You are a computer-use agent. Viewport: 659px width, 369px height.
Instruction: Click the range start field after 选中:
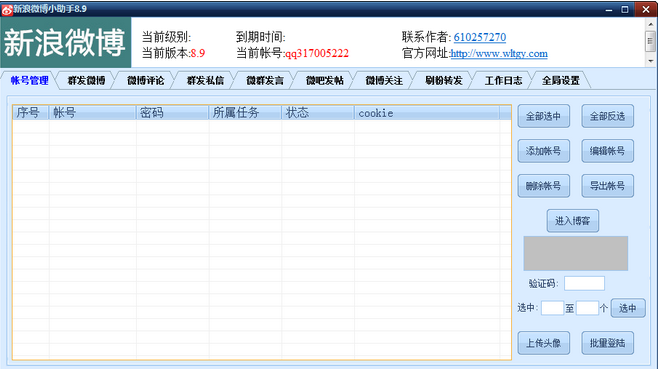tap(552, 308)
